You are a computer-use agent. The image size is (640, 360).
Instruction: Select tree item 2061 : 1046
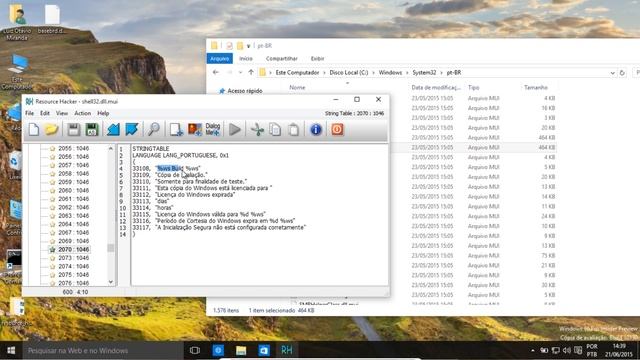tap(73, 199)
